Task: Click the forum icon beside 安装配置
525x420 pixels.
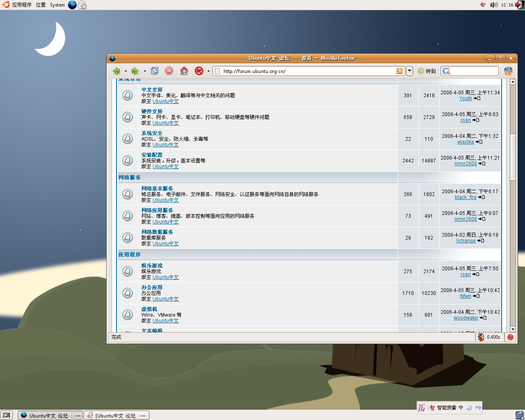Action: pos(128,161)
